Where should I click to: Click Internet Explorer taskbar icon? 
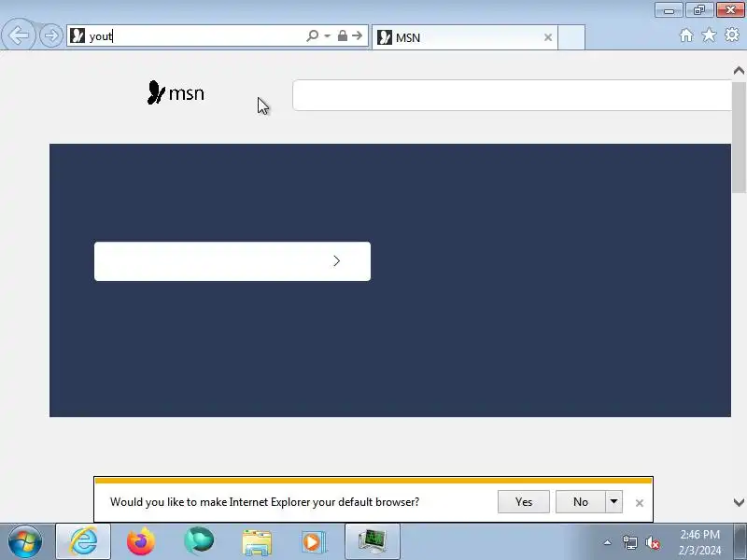[83, 541]
